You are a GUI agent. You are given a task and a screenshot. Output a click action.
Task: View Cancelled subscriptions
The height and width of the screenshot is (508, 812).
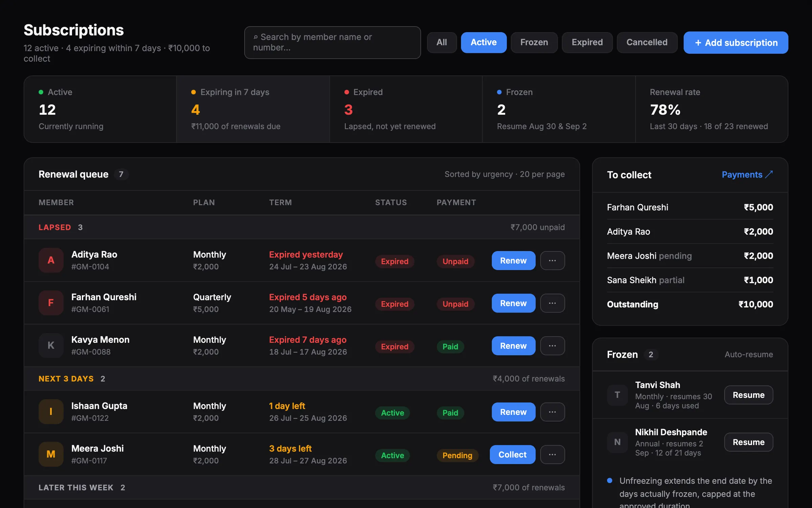[647, 42]
